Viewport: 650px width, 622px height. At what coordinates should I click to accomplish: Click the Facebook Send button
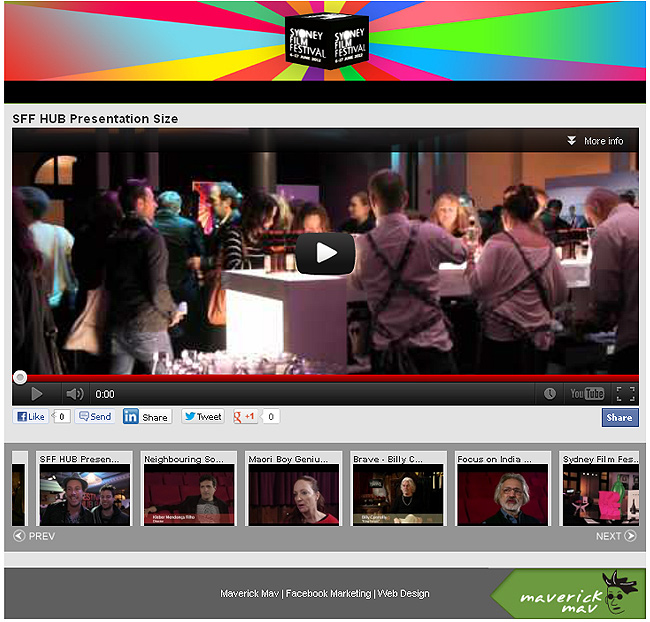[95, 416]
